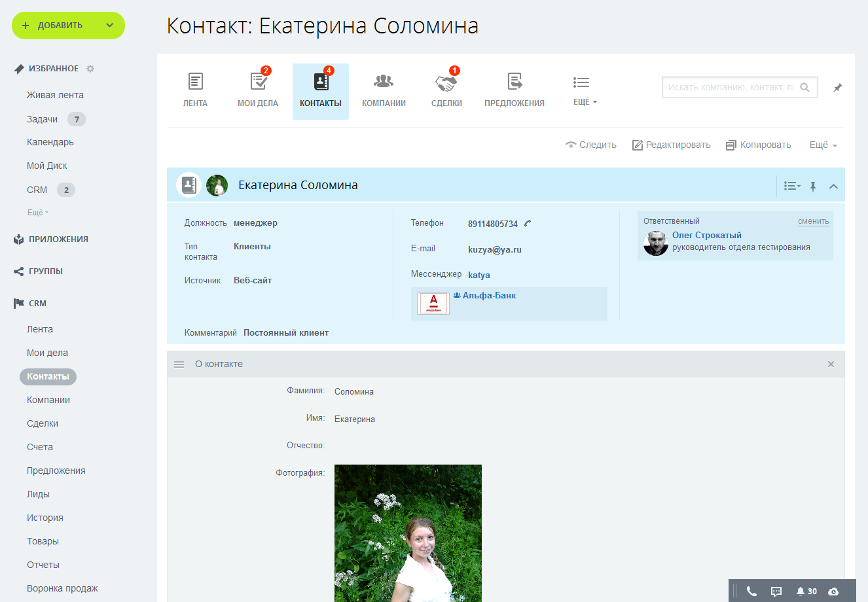This screenshot has height=602, width=868.
Task: Click the favorites settings gear icon
Action: [90, 69]
